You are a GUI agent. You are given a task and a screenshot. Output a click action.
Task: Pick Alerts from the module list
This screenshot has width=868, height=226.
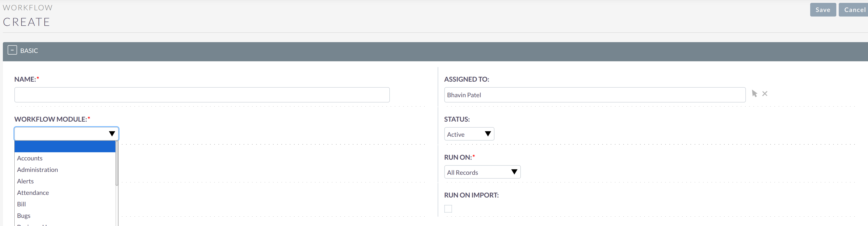click(25, 181)
